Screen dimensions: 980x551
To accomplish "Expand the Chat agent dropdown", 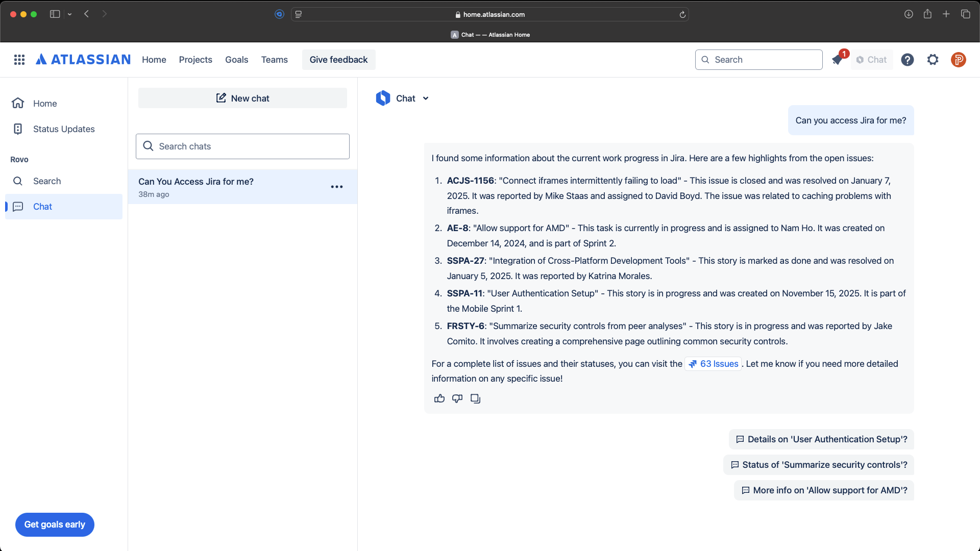I will [426, 98].
